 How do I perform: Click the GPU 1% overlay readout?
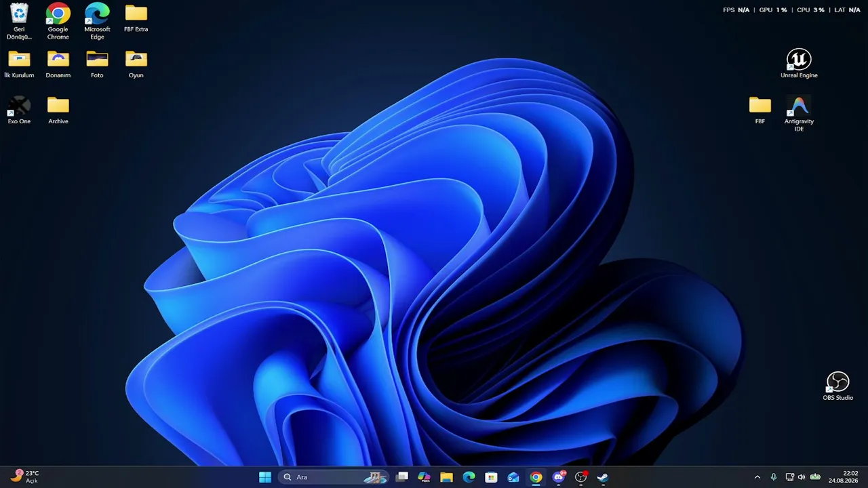(x=773, y=10)
